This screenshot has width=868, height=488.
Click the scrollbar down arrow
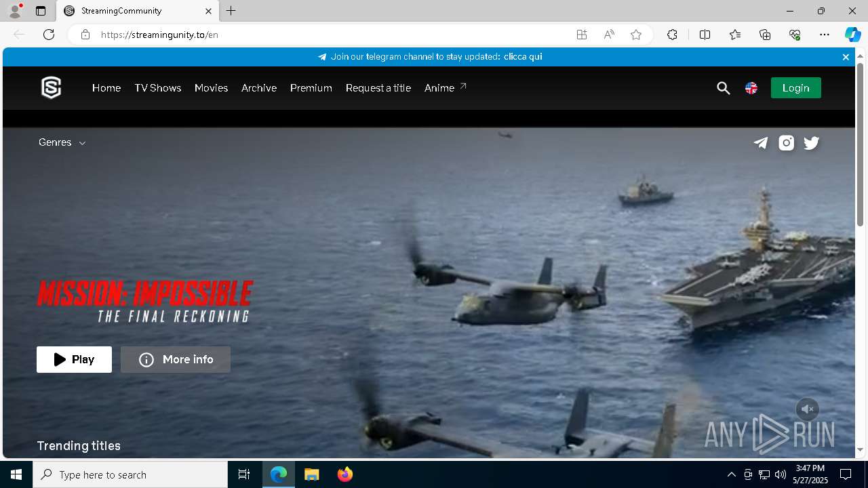(x=860, y=450)
